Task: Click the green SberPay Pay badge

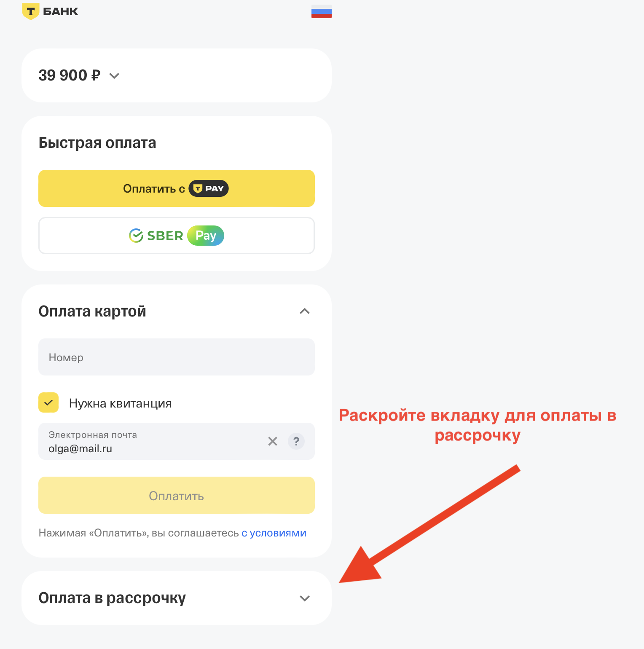Action: tap(206, 236)
